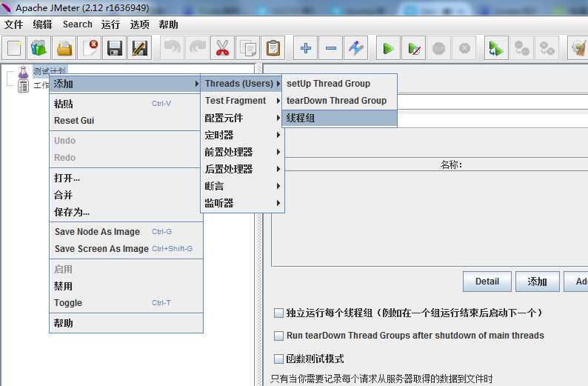Click Save Node As Image
Image resolution: width=588 pixels, height=386 pixels.
[x=127, y=232]
